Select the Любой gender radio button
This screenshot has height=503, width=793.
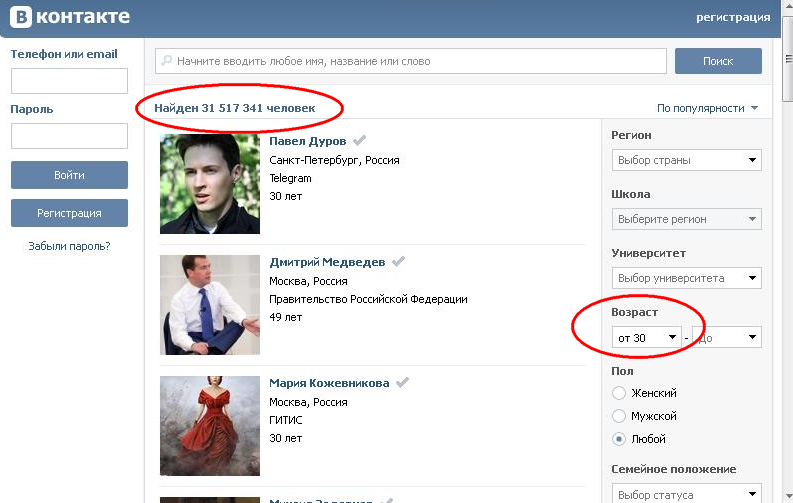click(619, 439)
